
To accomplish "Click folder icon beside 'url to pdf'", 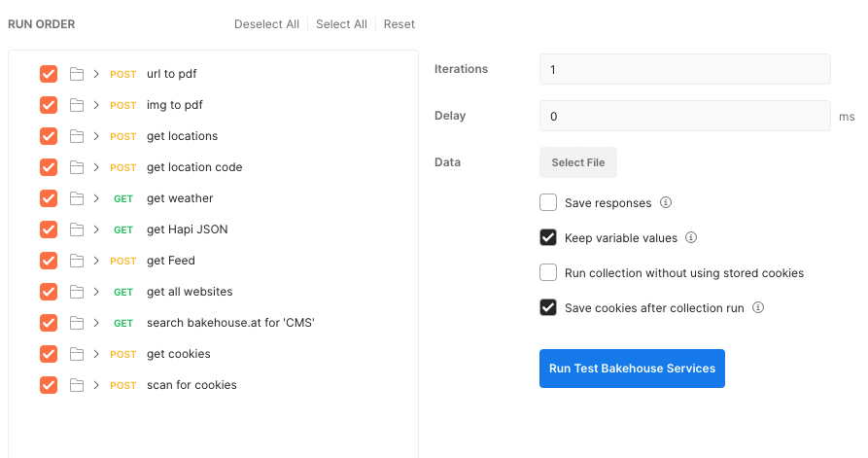I will click(77, 74).
